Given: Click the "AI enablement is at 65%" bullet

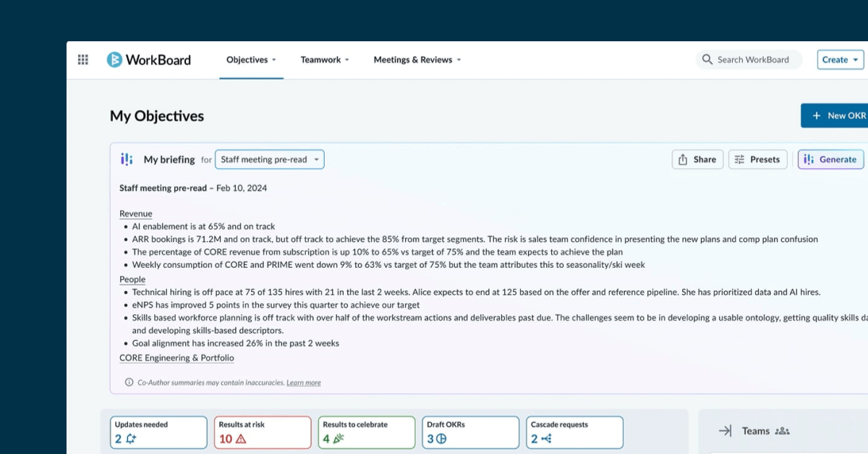Looking at the screenshot, I should (203, 227).
